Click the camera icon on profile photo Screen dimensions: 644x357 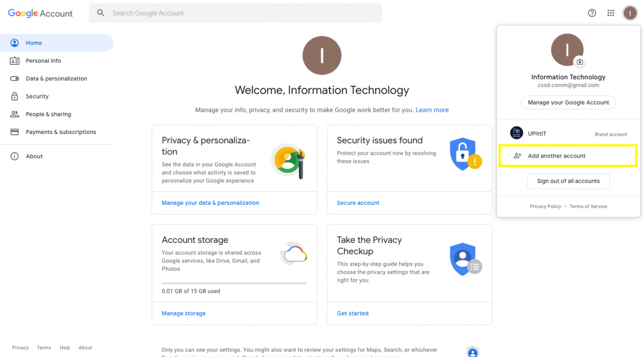[579, 62]
